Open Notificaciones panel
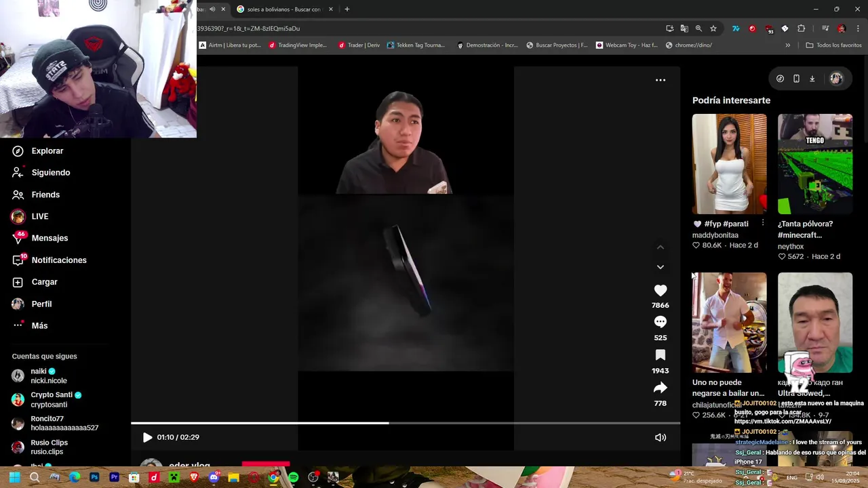The width and height of the screenshot is (868, 488). [x=49, y=260]
